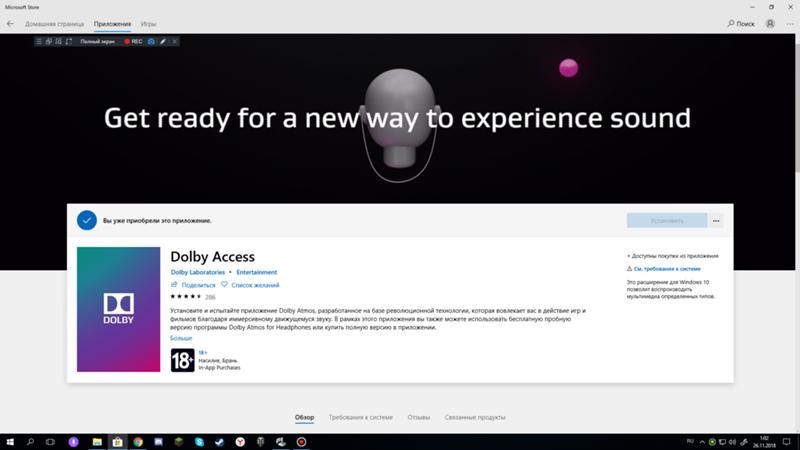Add app via Список желаний link
Screen dimensions: 800x450
250,285
